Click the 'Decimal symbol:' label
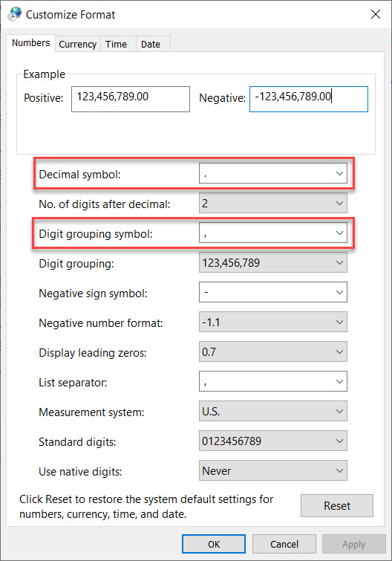Image resolution: width=392 pixels, height=561 pixels. coord(79,175)
